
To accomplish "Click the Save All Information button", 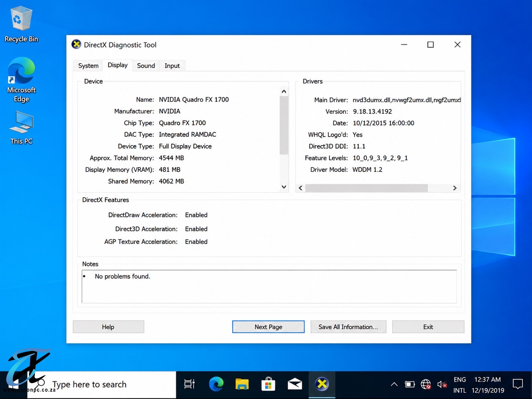I will click(x=348, y=327).
